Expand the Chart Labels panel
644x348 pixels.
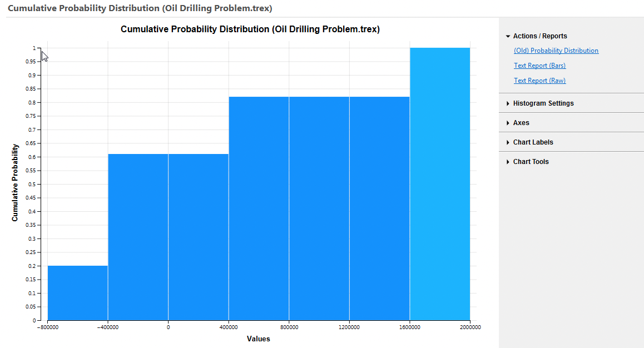coord(532,142)
